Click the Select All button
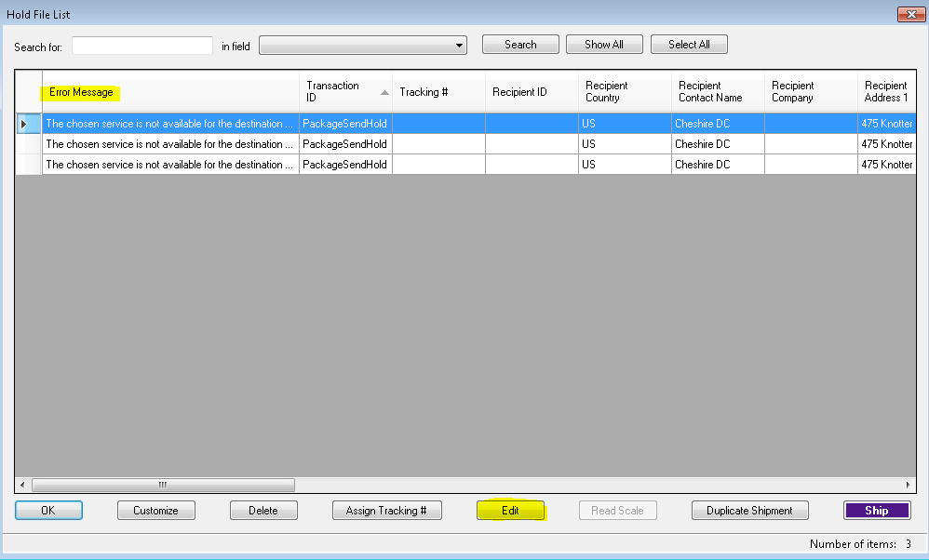The height and width of the screenshot is (560, 929). (x=689, y=45)
